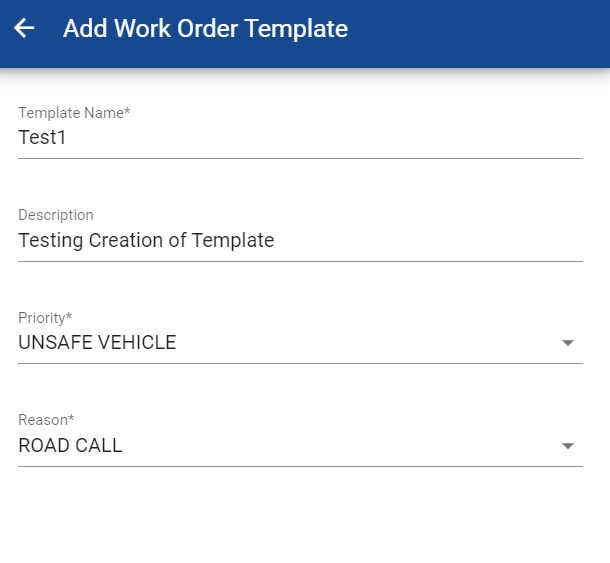Click the Test1 template name text
Viewport: 610px width, 563px height.
[x=42, y=138]
